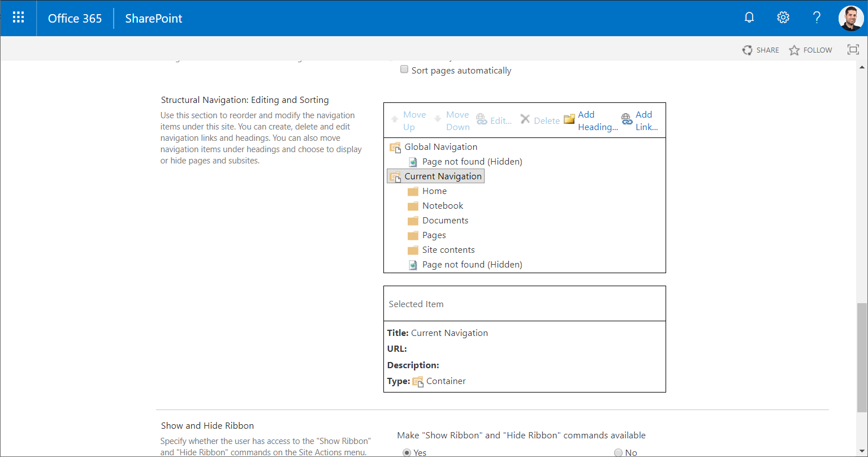This screenshot has width=868, height=457.
Task: Open the Help question mark
Action: tap(817, 18)
